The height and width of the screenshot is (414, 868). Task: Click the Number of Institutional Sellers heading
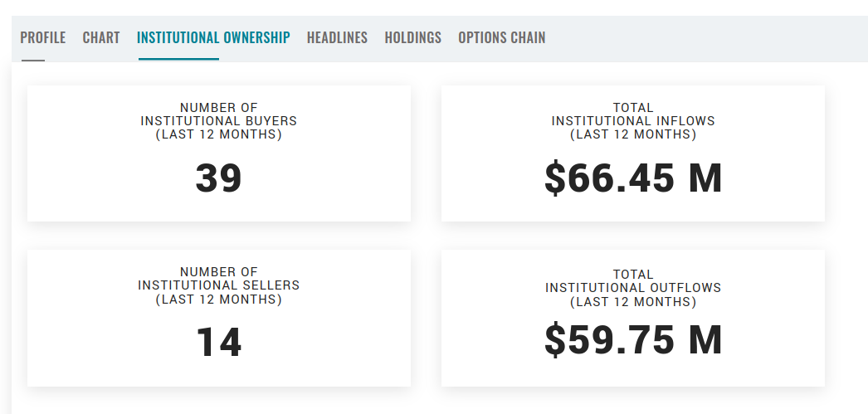[219, 278]
